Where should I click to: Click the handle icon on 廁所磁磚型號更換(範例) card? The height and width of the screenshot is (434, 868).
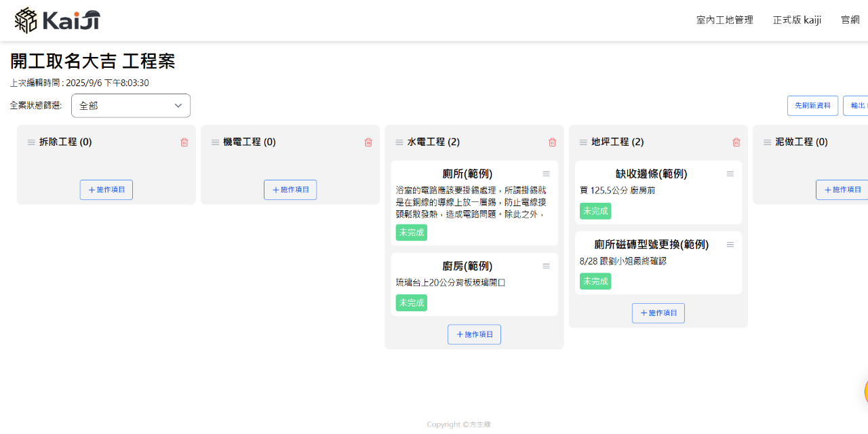[x=730, y=244]
